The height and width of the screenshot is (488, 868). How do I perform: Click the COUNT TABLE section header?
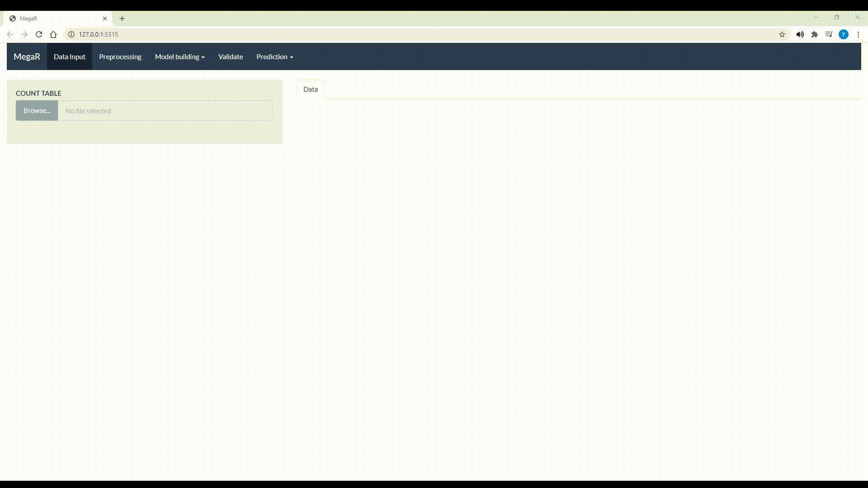pos(38,93)
